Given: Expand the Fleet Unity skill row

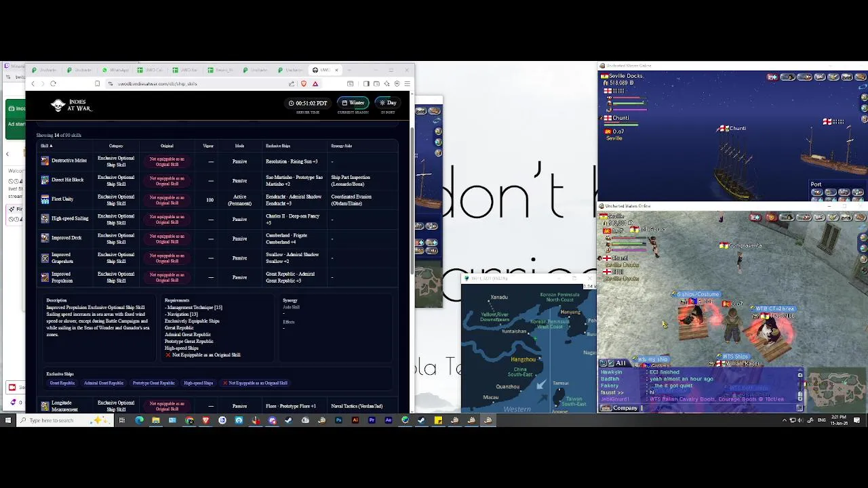Looking at the screenshot, I should pyautogui.click(x=217, y=200).
